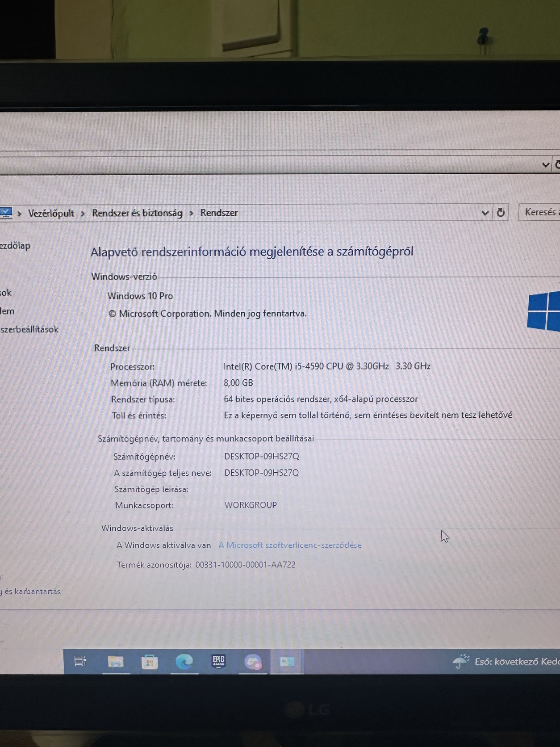Open the szerbeállítások link in the sidebar
The height and width of the screenshot is (747, 560).
click(29, 329)
